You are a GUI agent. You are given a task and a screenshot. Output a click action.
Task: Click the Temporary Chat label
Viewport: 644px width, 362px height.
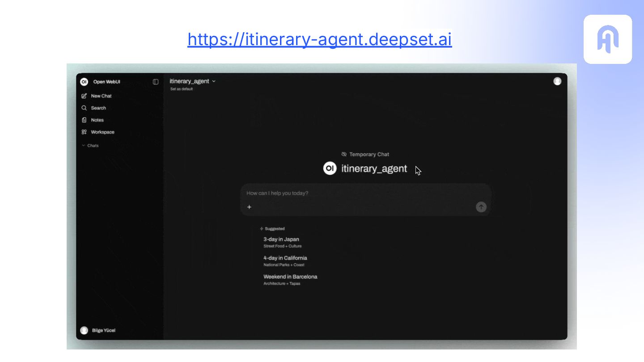coord(369,154)
